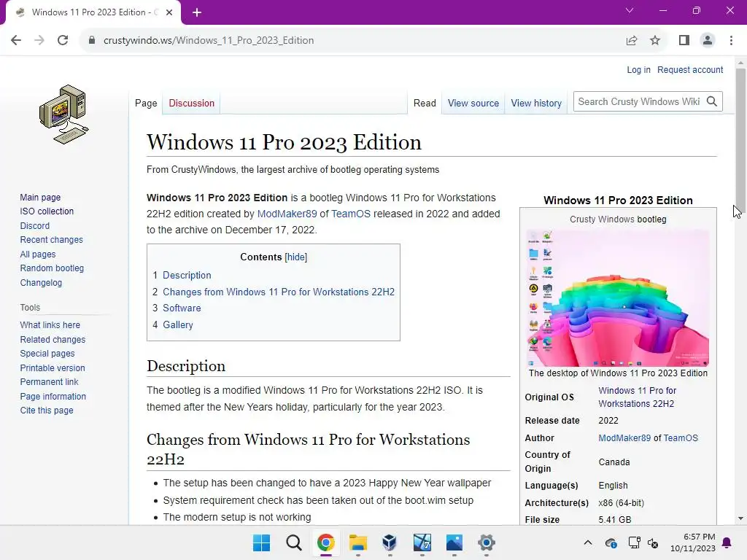The height and width of the screenshot is (560, 747).
Task: Open the browser side panel
Action: (684, 41)
